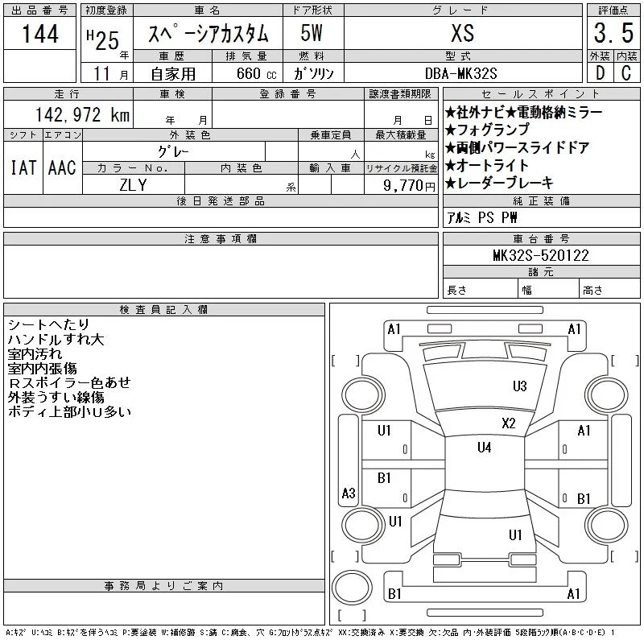This screenshot has width=644, height=644.
Task: Click the XS grade field
Action: (x=463, y=33)
